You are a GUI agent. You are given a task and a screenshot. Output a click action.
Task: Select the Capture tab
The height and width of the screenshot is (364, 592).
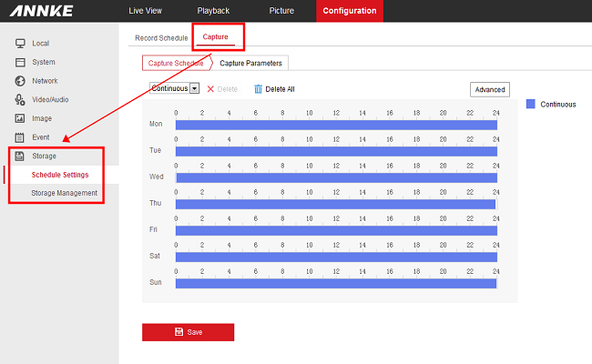(216, 37)
